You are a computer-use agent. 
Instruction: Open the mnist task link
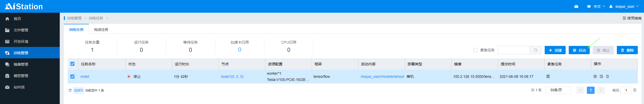point(85,77)
